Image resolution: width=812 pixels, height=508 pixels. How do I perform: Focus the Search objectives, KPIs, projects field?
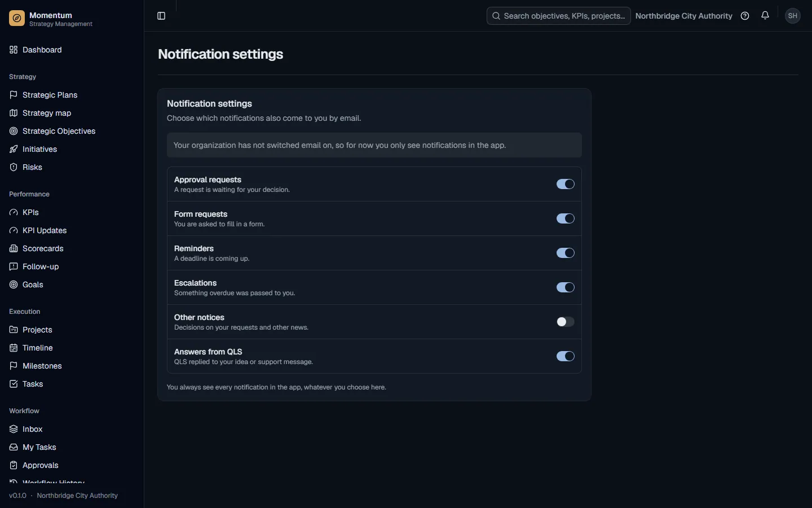tap(558, 16)
